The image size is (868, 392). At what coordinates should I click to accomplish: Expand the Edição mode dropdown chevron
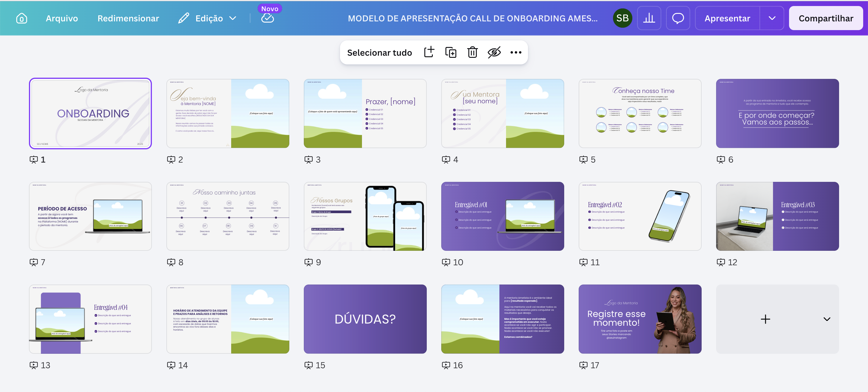[x=232, y=18]
